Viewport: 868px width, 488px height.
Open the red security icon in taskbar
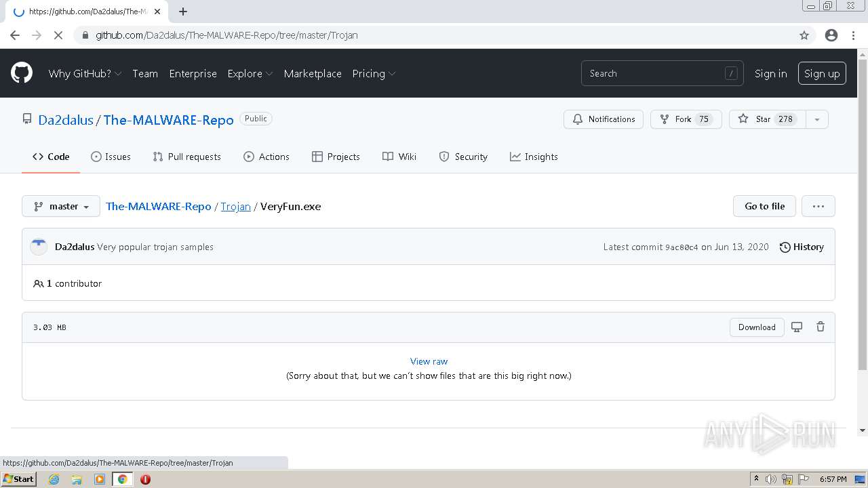(145, 479)
